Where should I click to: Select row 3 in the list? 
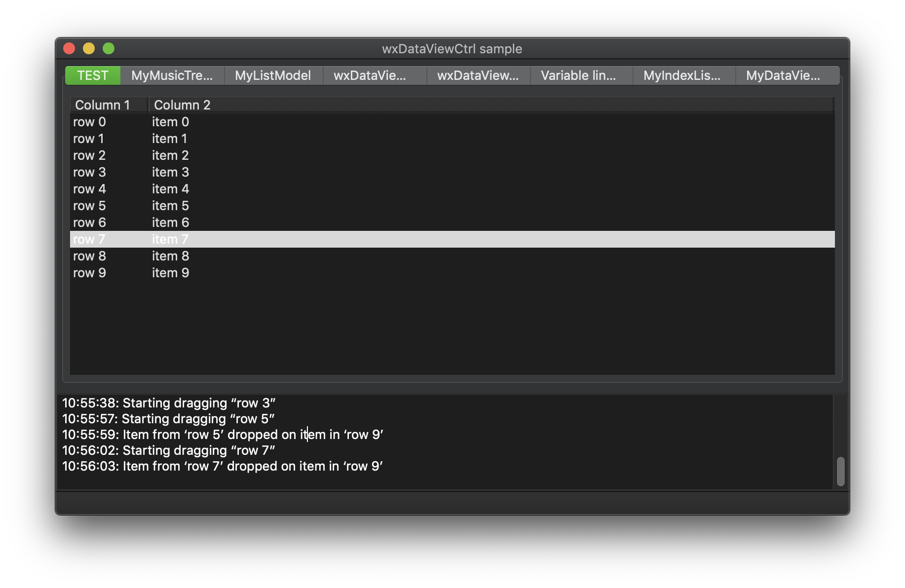[x=90, y=172]
